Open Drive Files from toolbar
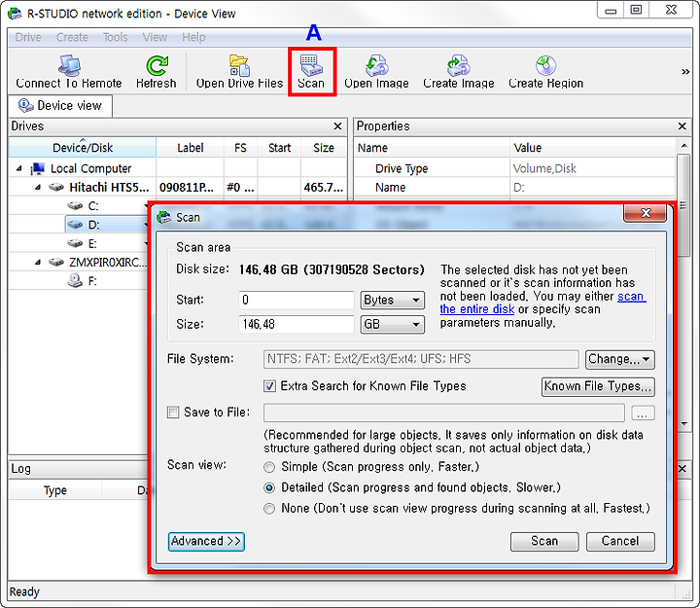 coord(240,71)
